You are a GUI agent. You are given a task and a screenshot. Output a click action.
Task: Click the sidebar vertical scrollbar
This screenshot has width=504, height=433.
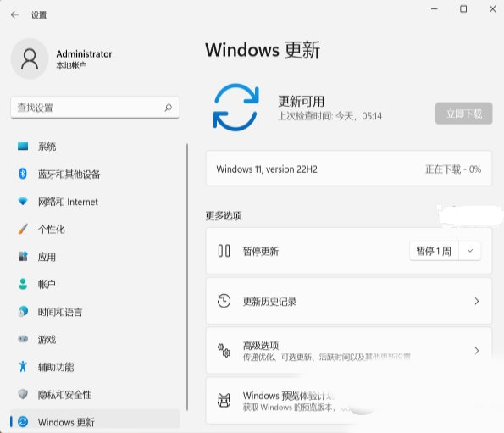(x=187, y=277)
